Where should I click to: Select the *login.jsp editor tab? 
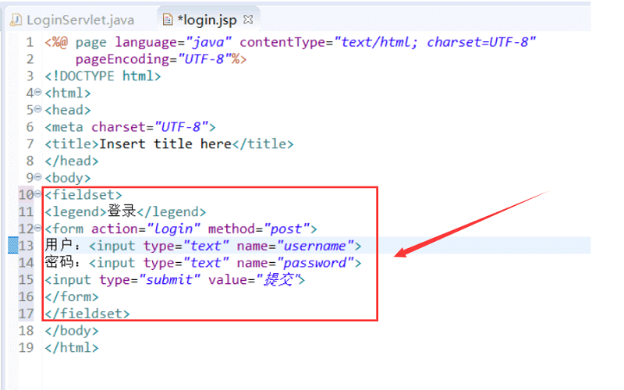[208, 20]
